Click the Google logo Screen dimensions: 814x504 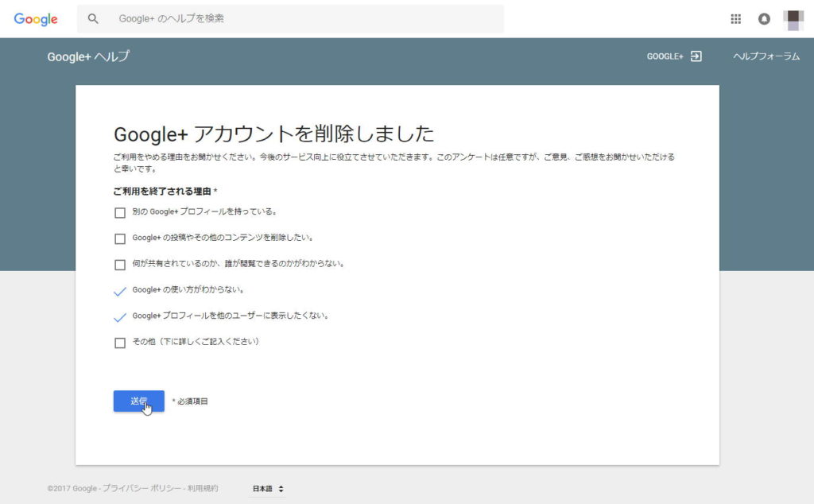click(36, 19)
